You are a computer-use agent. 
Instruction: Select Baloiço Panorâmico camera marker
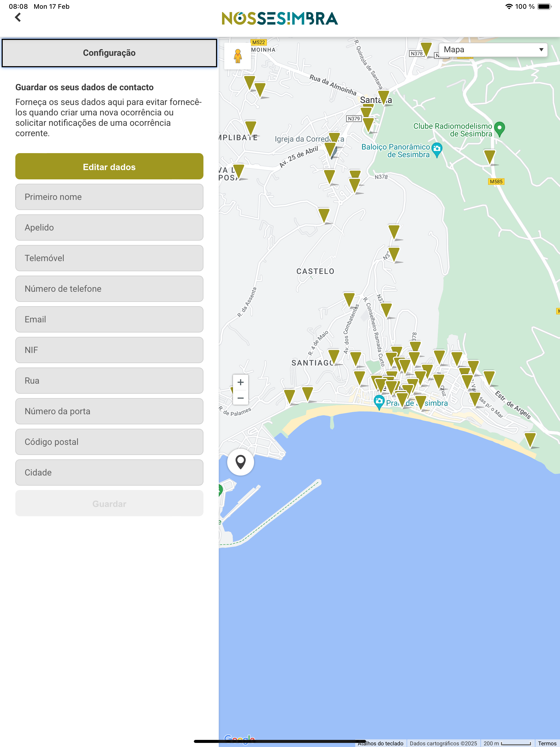(x=437, y=150)
